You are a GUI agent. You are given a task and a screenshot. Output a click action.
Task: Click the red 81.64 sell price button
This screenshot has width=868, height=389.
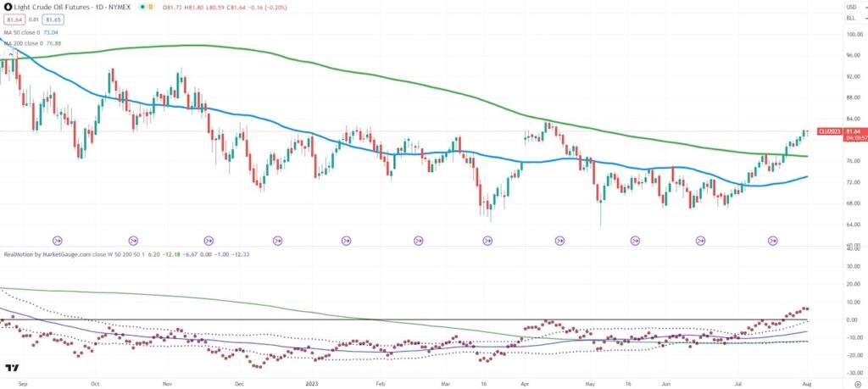pos(14,20)
